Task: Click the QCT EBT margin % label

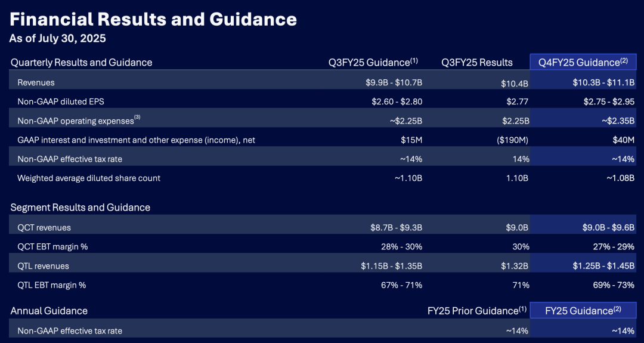Action: click(x=52, y=246)
